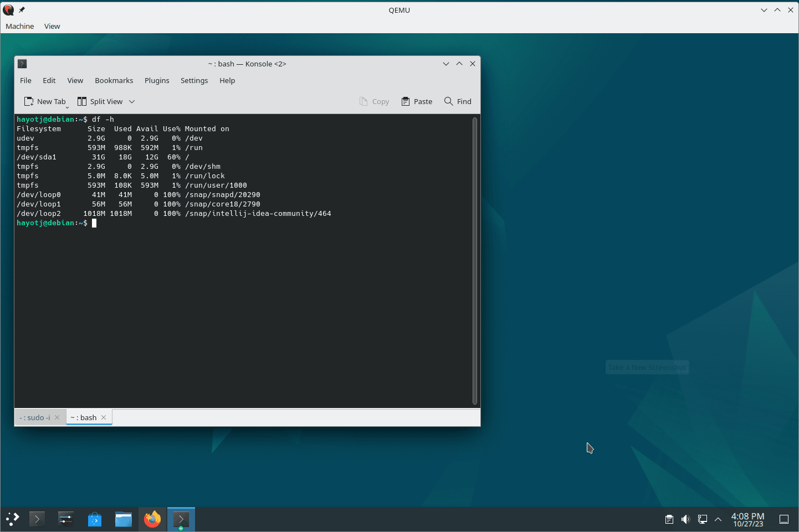Open System Settings from the taskbar
Viewport: 799px width, 532px height.
66,519
